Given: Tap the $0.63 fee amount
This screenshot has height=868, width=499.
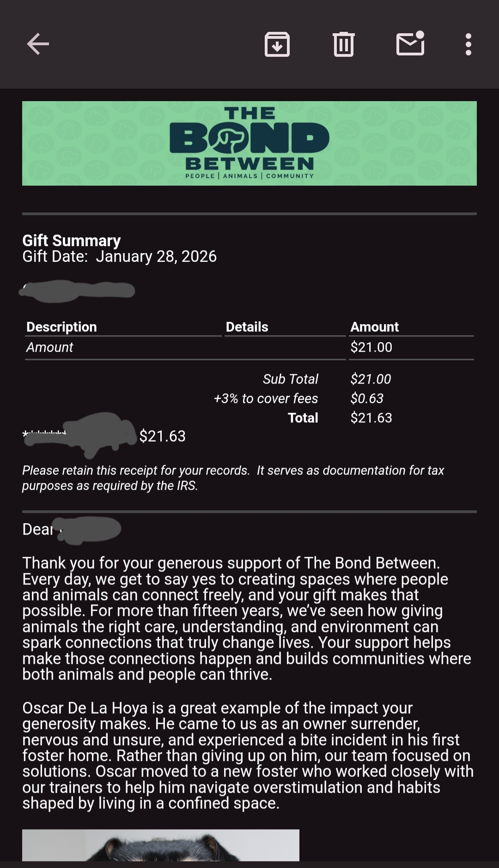Looking at the screenshot, I should 367,398.
